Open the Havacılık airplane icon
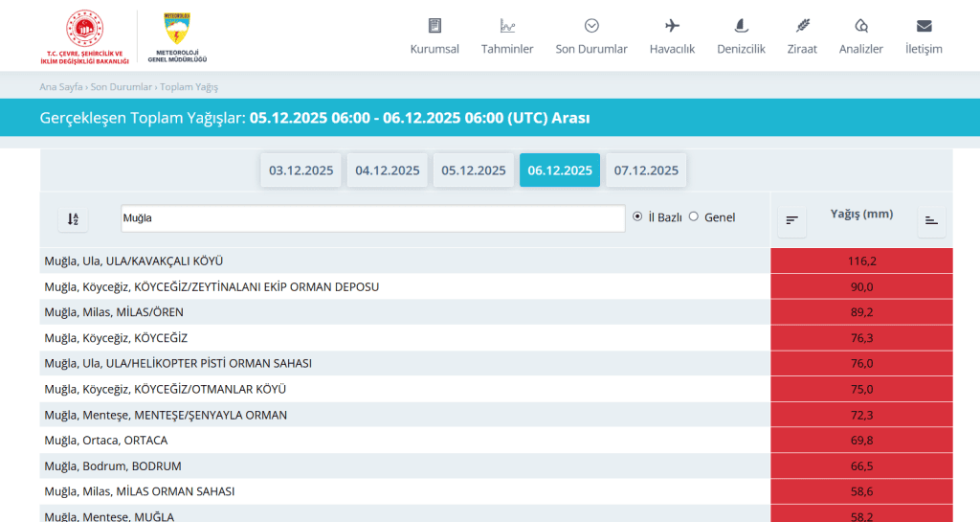This screenshot has height=522, width=980. pos(672,26)
